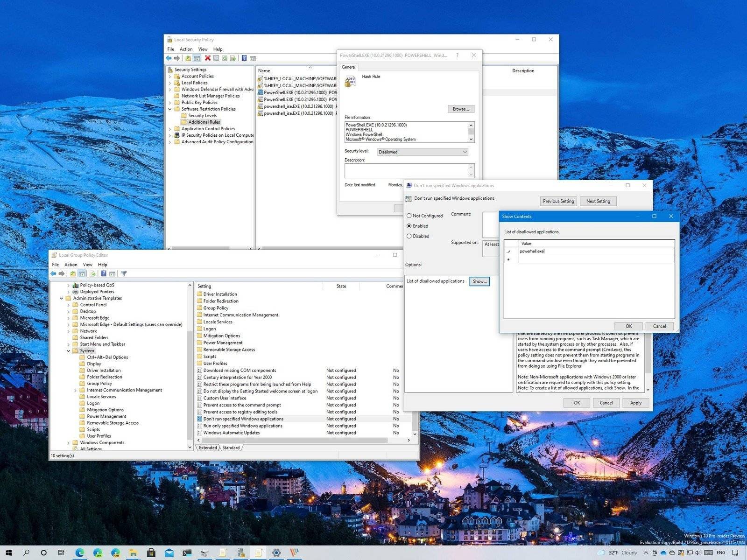Click the Export List icon in Group Policy Editor
Screen dimensions: 747x560
point(92,273)
